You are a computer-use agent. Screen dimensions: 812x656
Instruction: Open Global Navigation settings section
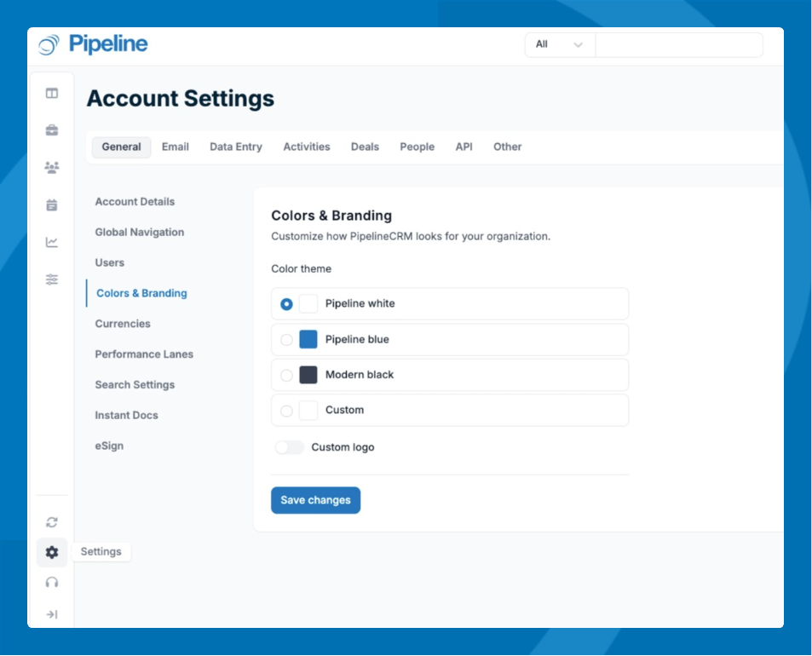[x=139, y=233]
